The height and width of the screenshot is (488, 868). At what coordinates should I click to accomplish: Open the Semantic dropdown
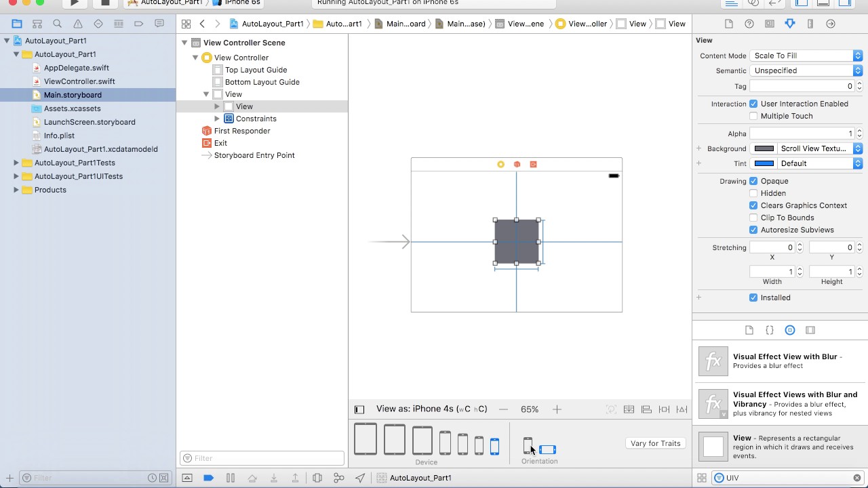point(806,70)
